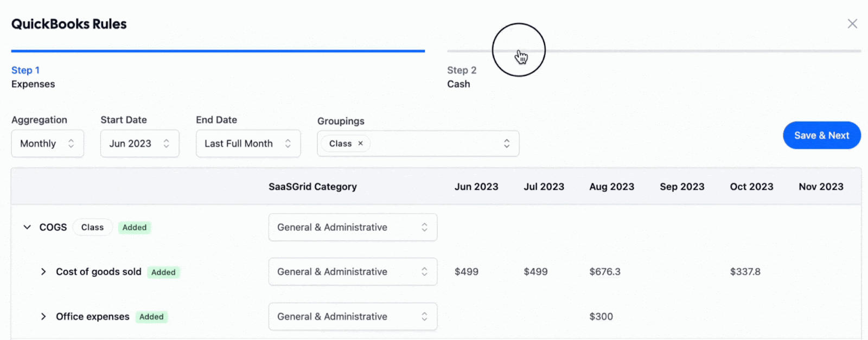Click the SaaSGrid Category column header
This screenshot has width=868, height=340.
(x=312, y=187)
